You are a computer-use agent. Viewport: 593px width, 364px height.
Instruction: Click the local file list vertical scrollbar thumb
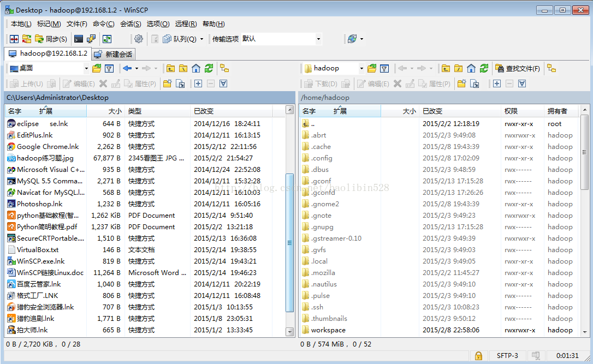point(290,243)
